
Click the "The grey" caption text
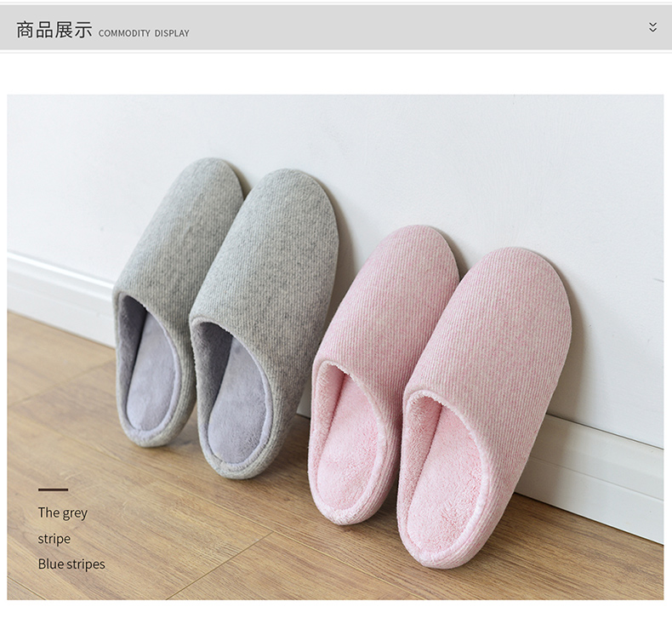tap(62, 512)
